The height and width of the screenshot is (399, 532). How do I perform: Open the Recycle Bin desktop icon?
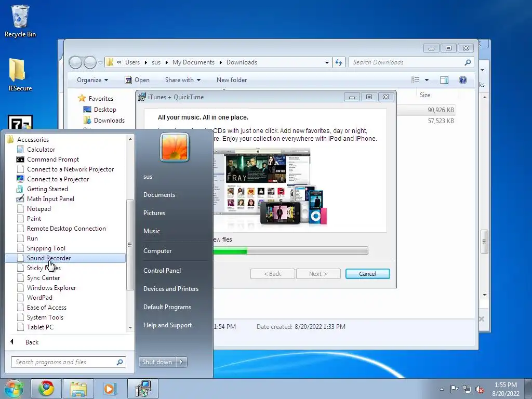coord(20,21)
